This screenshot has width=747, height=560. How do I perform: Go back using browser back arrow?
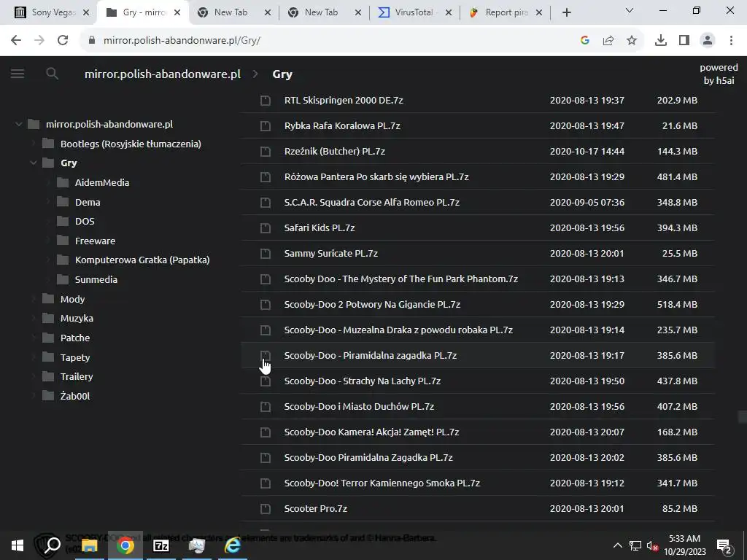point(16,41)
